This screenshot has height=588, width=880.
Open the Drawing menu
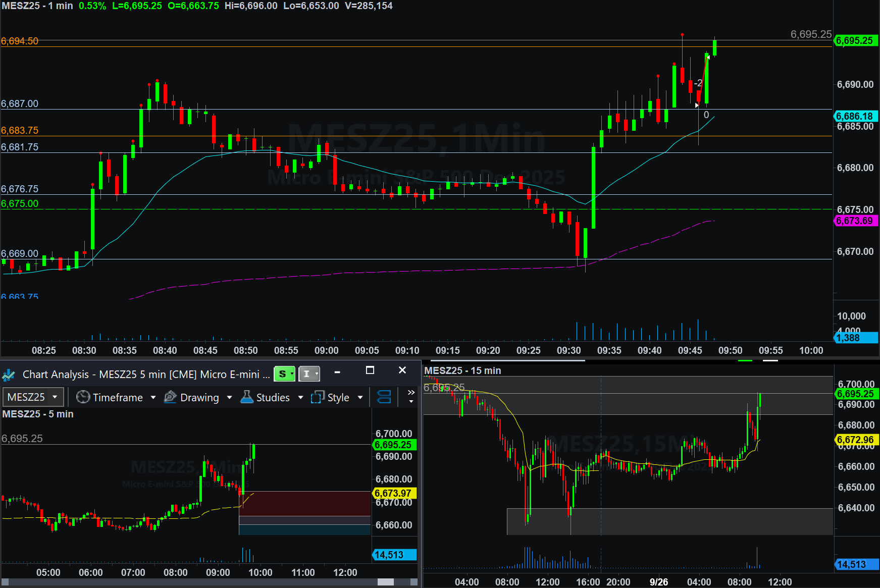coord(199,398)
